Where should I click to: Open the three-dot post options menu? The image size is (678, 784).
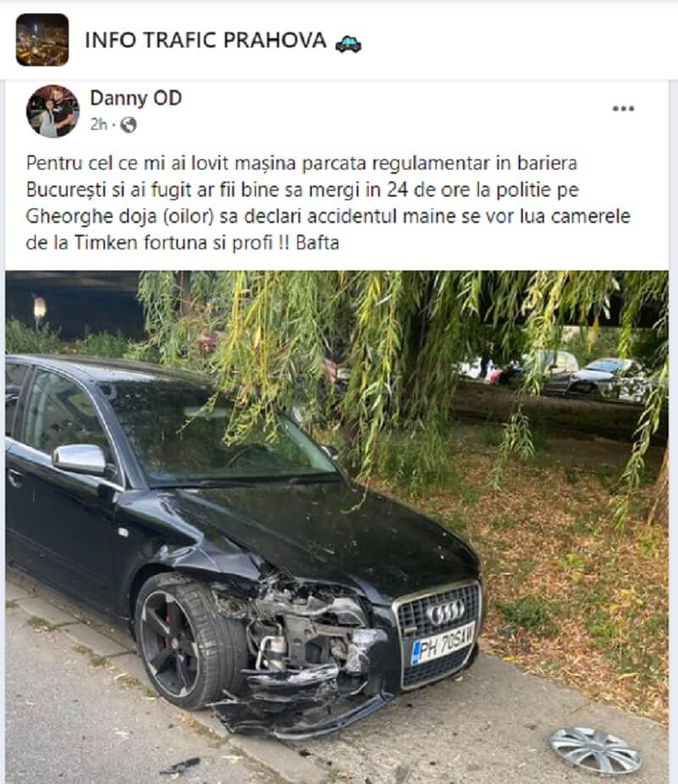623,108
